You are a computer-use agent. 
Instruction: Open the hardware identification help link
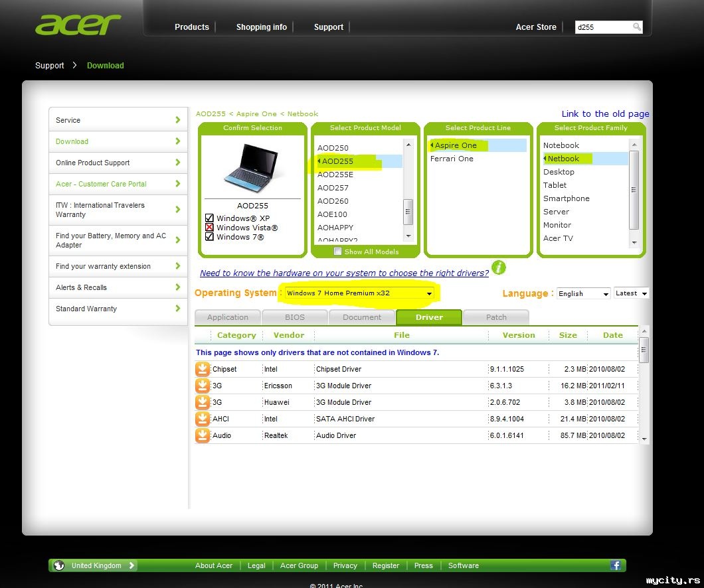click(x=345, y=273)
